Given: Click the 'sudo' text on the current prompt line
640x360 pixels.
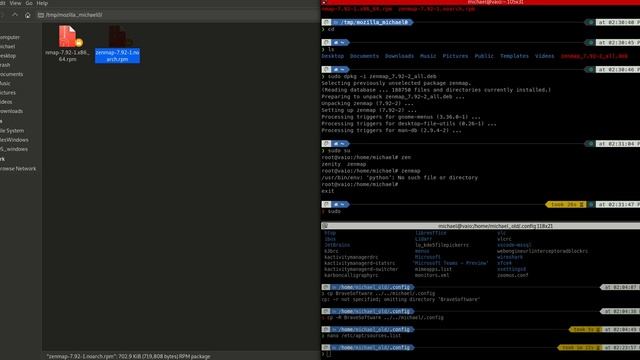Looking at the screenshot, I should 334,211.
